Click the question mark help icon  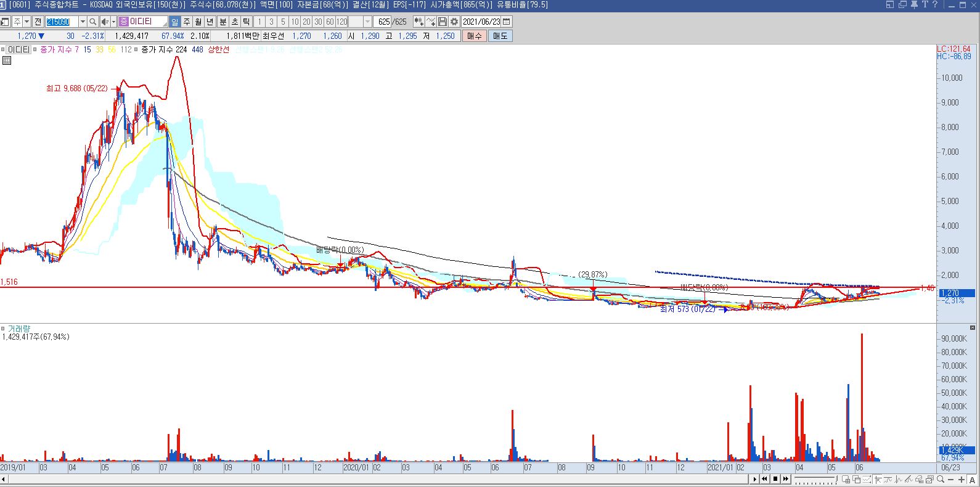[x=935, y=5]
